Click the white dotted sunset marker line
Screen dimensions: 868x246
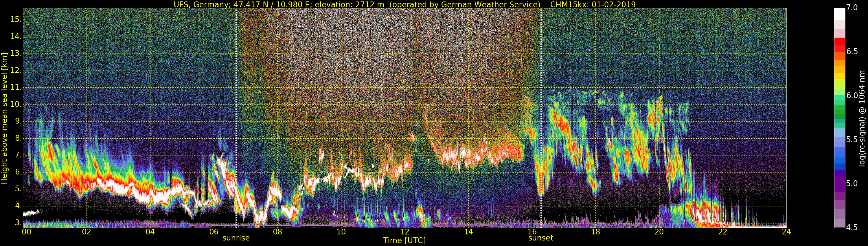tap(541, 118)
